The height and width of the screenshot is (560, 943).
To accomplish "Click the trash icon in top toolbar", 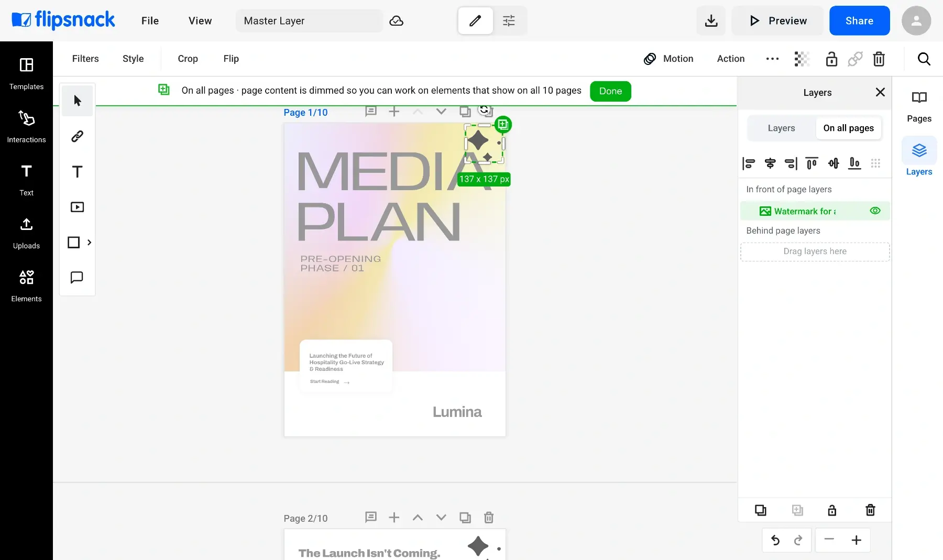I will click(879, 59).
